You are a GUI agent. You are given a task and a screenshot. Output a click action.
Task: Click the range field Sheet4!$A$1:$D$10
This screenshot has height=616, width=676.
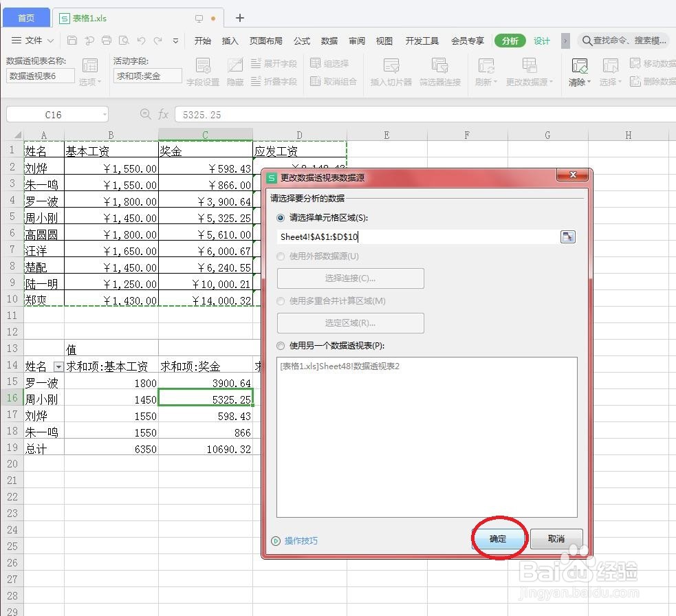(417, 236)
